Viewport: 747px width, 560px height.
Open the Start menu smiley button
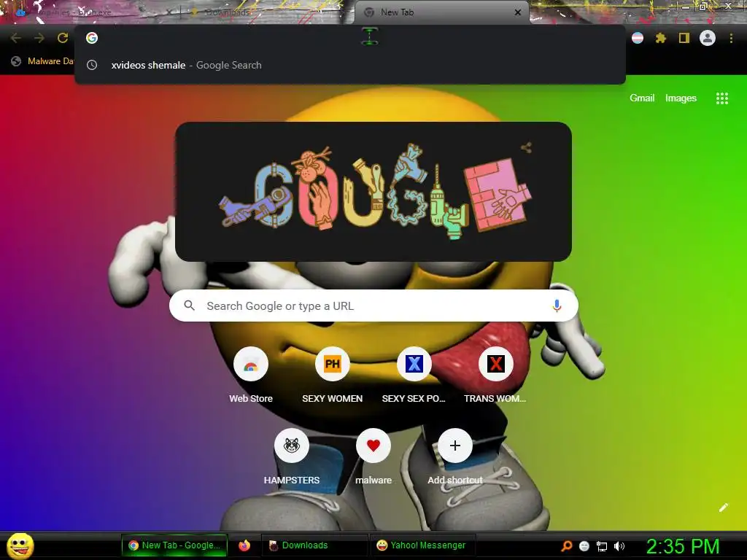[20, 545]
